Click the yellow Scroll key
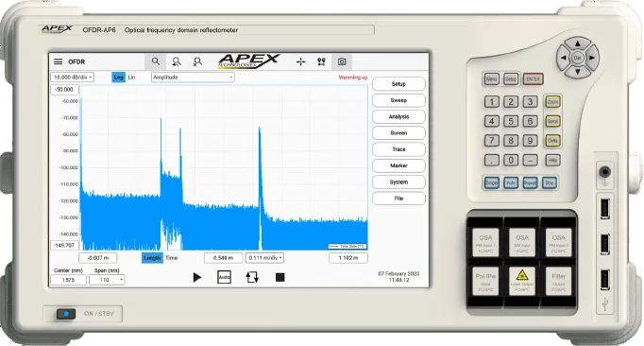Screen dimensions: 644x346 tap(552, 121)
